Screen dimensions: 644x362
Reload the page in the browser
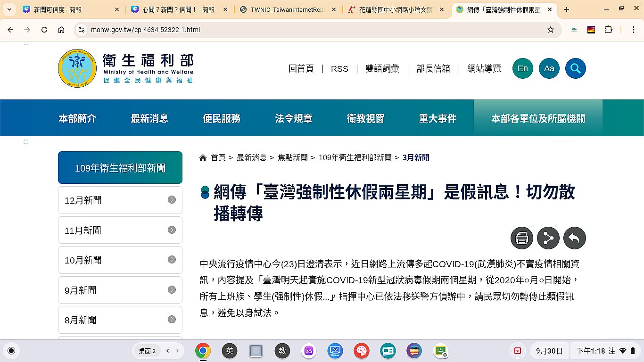[x=44, y=30]
